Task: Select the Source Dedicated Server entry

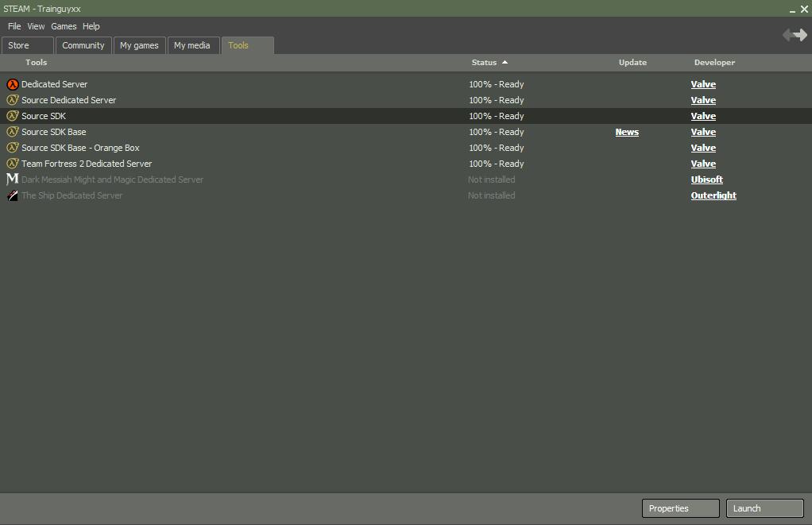Action: pyautogui.click(x=69, y=100)
